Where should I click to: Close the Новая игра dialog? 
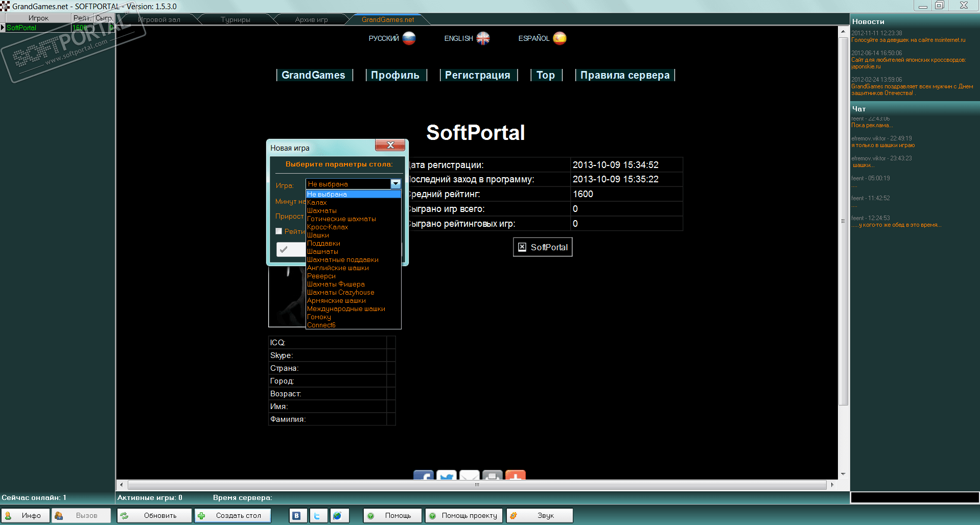coord(390,145)
